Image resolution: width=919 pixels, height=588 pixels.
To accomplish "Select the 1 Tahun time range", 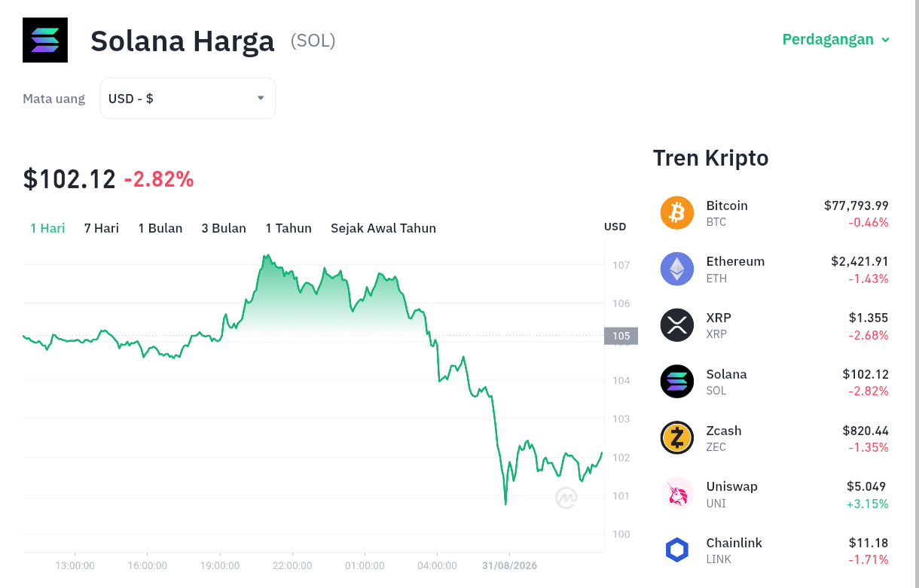I will [x=289, y=228].
